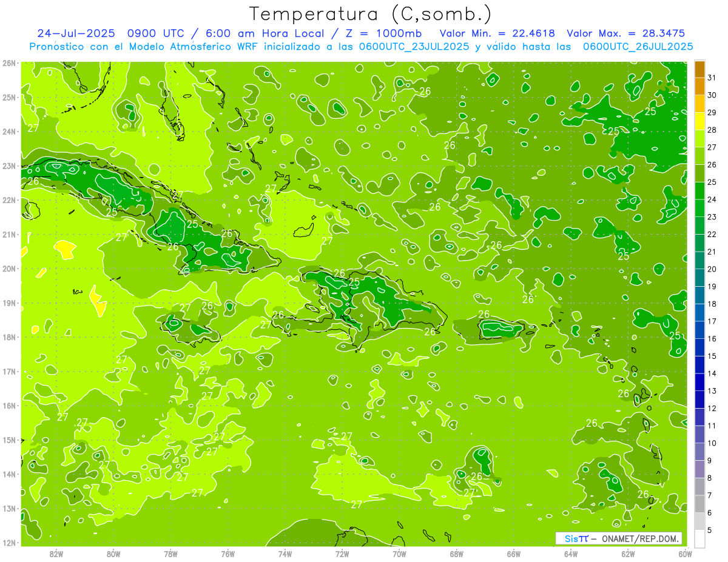Click the '12N' latitude axis label
Viewport: 728px width, 562px height.
(8, 543)
